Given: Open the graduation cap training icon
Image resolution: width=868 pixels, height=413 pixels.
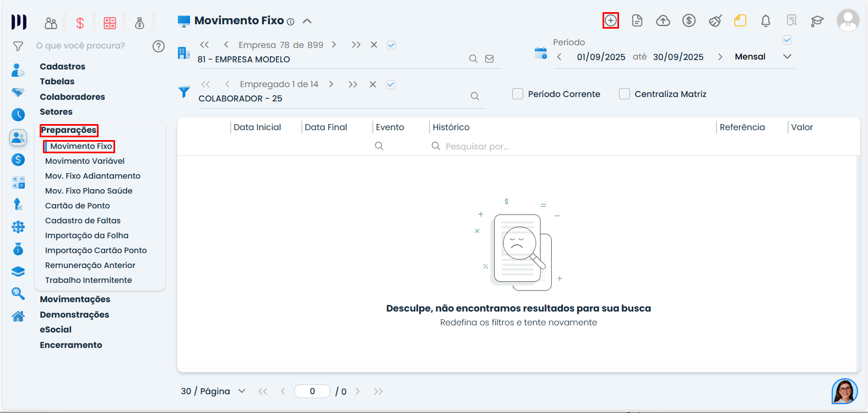Looking at the screenshot, I should pyautogui.click(x=817, y=21).
